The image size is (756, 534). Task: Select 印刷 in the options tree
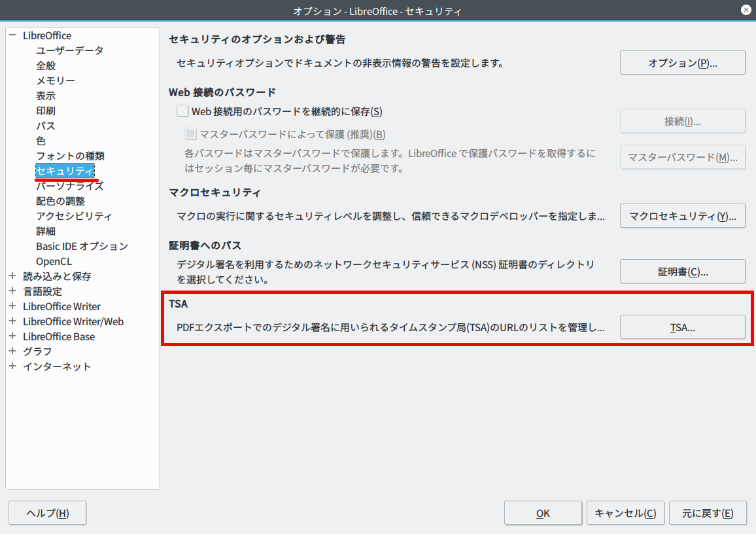[x=46, y=111]
